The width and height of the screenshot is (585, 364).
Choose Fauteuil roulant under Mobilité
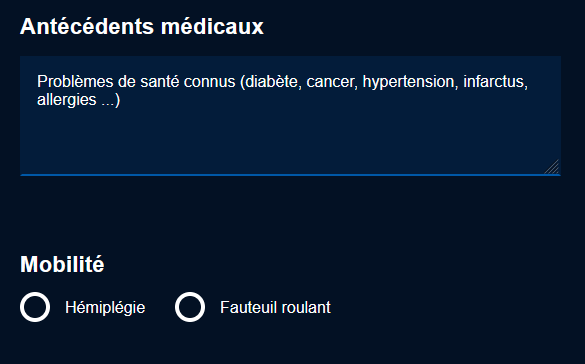click(x=190, y=307)
